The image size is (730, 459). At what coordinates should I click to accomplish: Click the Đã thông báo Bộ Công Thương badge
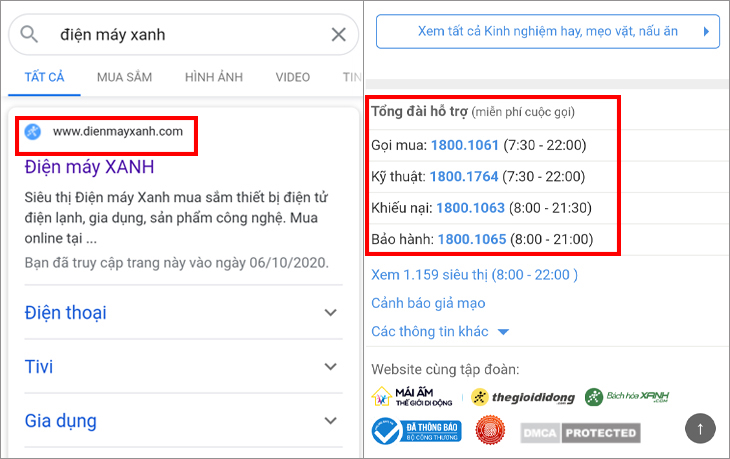pyautogui.click(x=416, y=431)
